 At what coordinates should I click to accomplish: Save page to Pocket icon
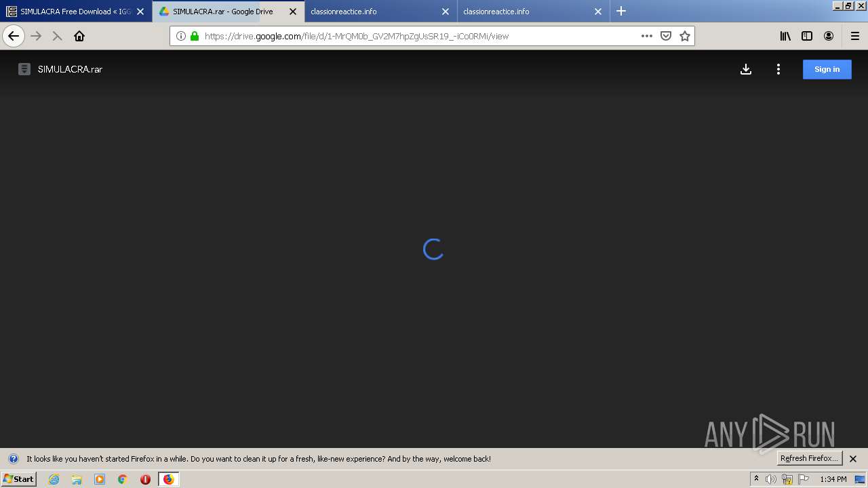click(x=666, y=36)
